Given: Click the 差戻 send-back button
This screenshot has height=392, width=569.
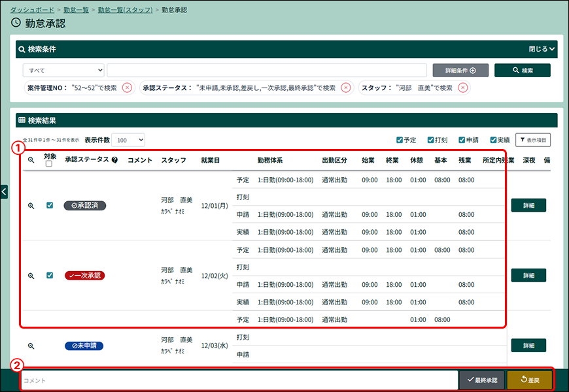Looking at the screenshot, I should pos(530,380).
